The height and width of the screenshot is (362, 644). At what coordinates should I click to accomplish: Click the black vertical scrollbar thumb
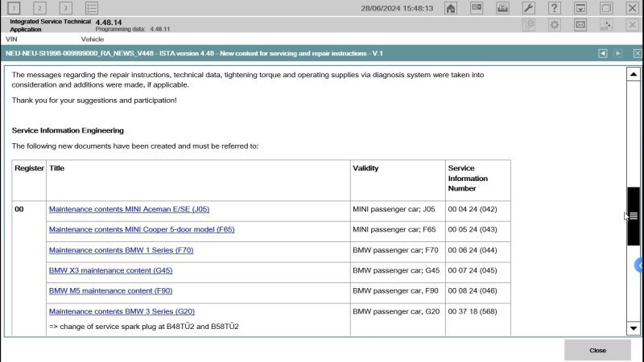pyautogui.click(x=634, y=216)
